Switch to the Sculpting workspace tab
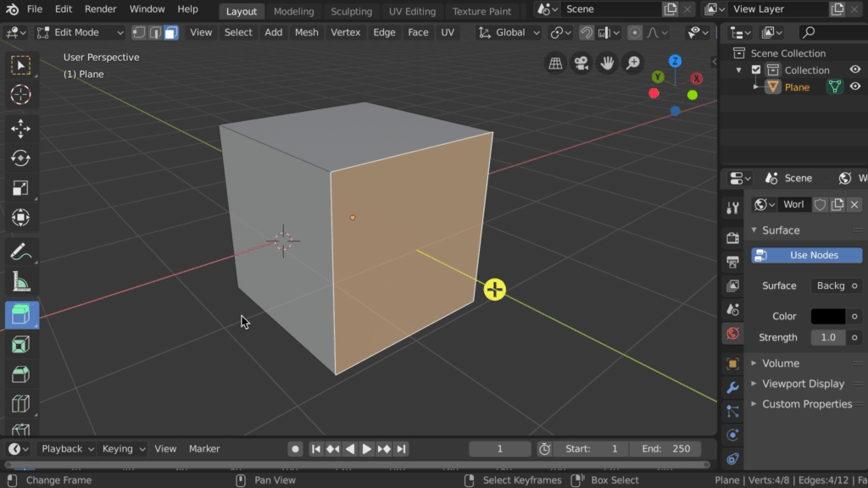Viewport: 868px width, 488px height. (x=351, y=11)
